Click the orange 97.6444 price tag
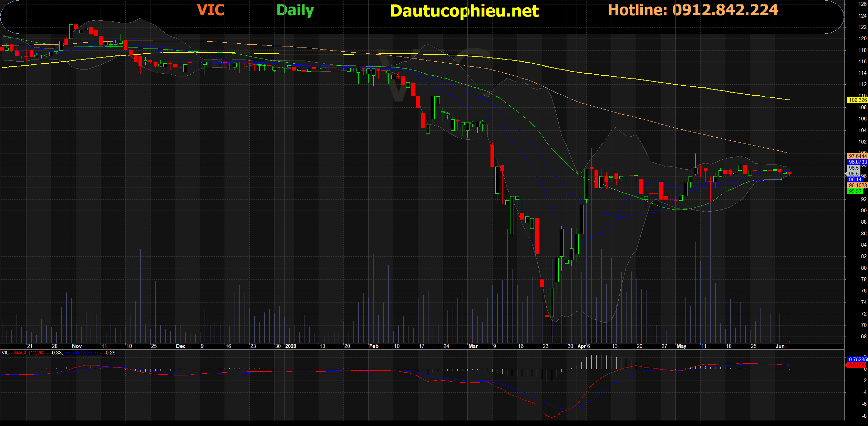This screenshot has height=426, width=868. coord(857,156)
